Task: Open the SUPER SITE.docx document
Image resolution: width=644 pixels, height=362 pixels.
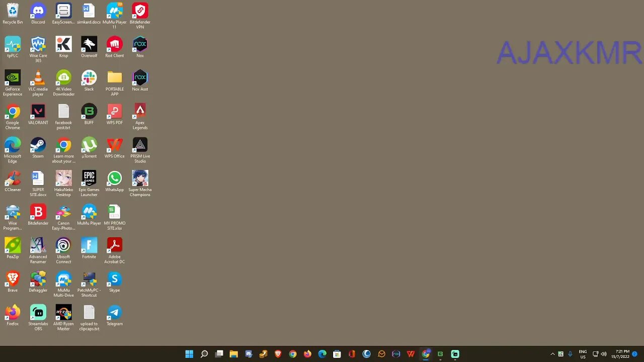Action: tap(38, 184)
